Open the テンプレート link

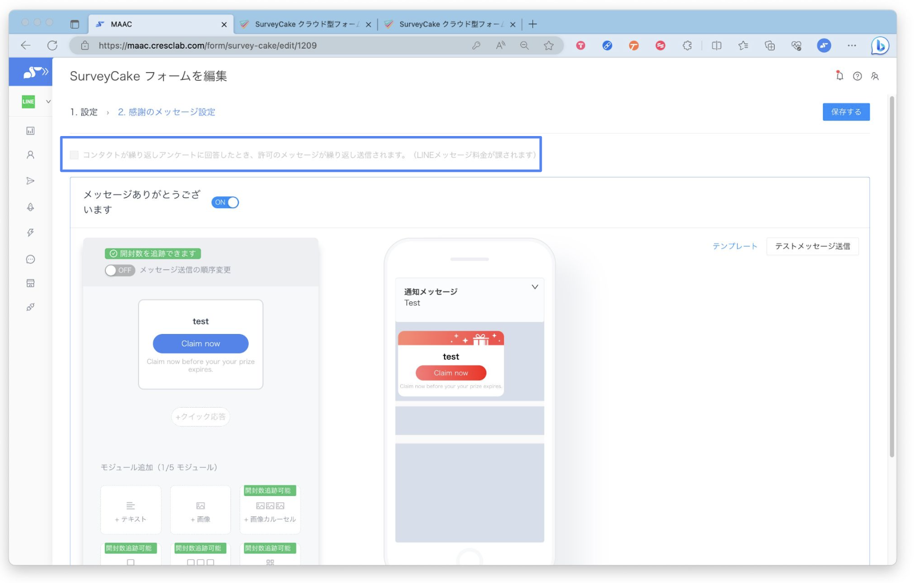[x=735, y=246]
